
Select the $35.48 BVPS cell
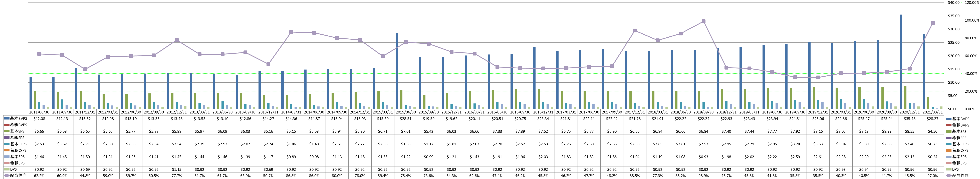[910, 118]
